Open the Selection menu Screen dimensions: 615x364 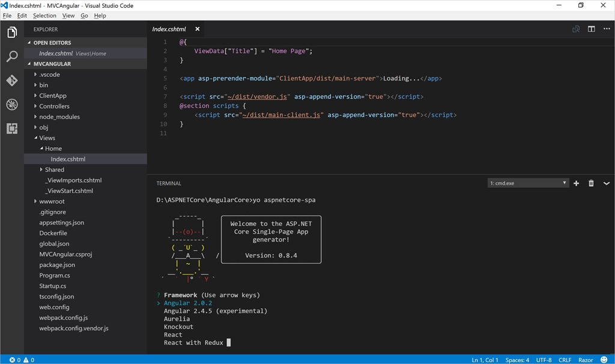(44, 16)
